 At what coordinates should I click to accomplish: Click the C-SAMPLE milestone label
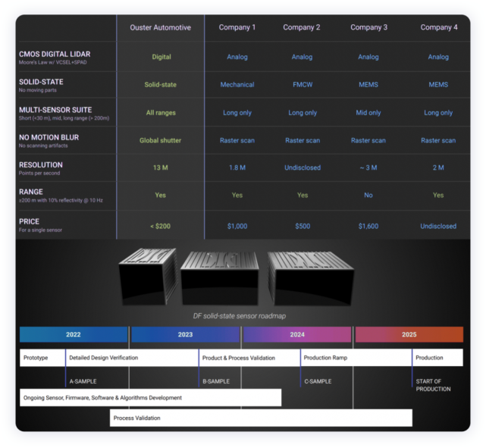tap(318, 381)
